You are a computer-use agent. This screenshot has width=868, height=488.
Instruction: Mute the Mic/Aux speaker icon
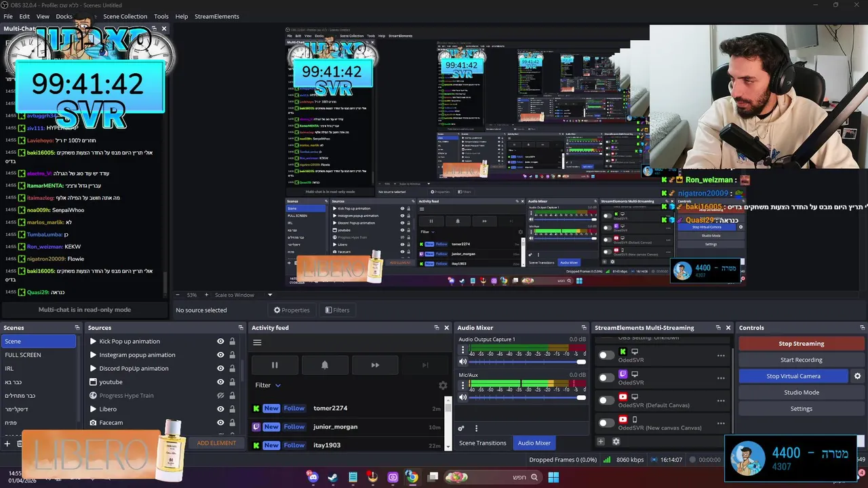coord(463,397)
